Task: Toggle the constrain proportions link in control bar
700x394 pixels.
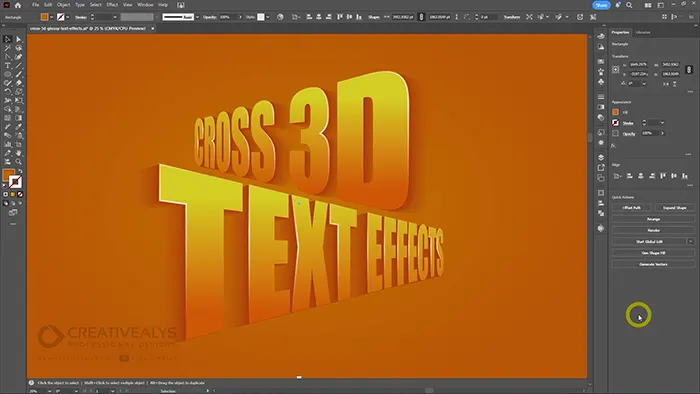Action: click(x=421, y=17)
